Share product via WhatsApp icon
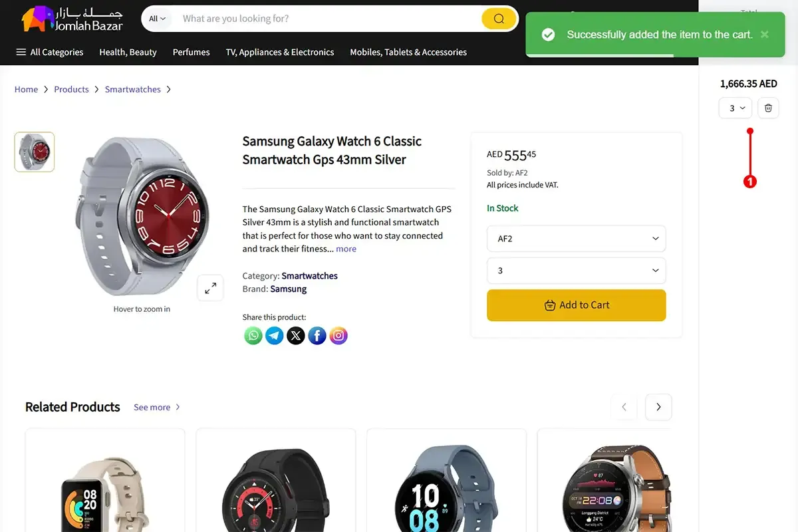This screenshot has height=532, width=798. pos(253,336)
